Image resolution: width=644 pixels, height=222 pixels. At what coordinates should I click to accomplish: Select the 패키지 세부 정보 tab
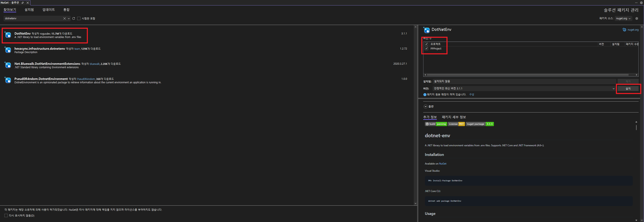click(x=454, y=117)
